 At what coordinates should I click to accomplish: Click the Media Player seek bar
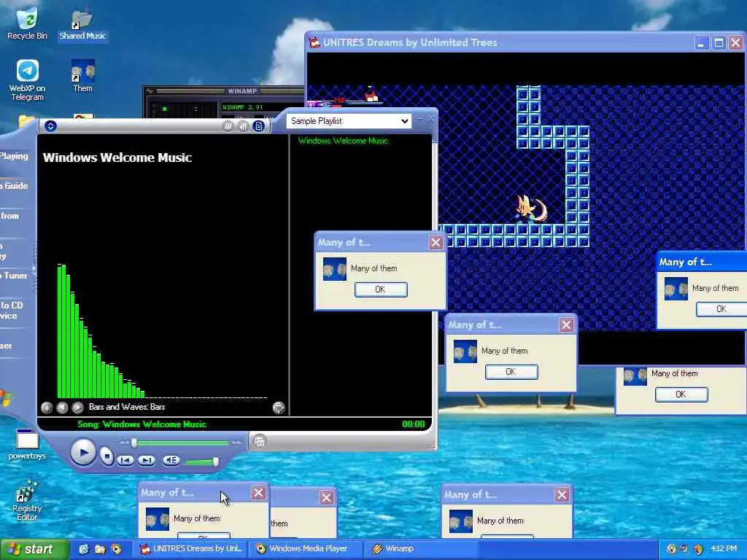181,443
